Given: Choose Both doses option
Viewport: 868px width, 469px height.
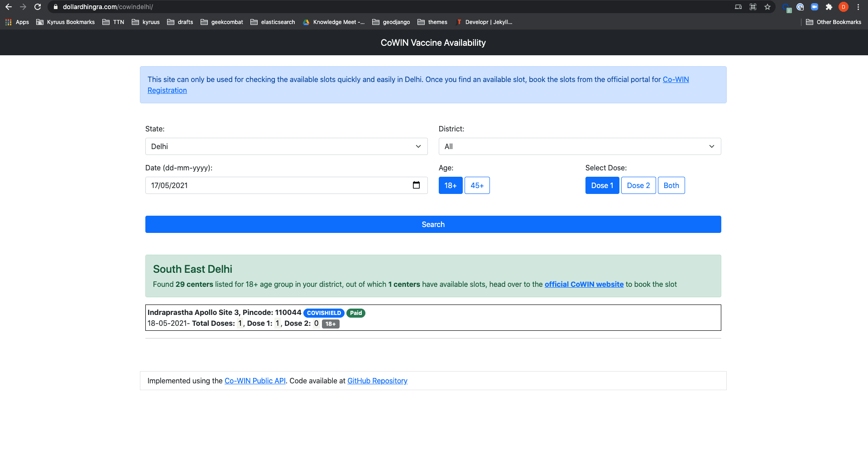Looking at the screenshot, I should tap(671, 185).
